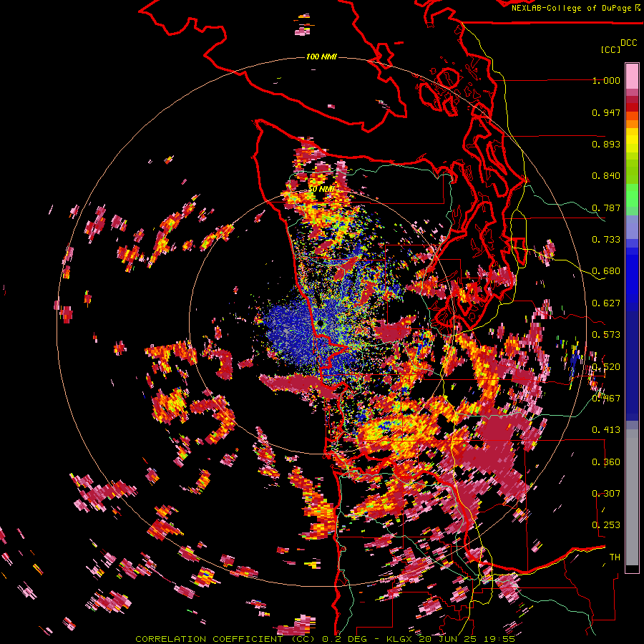
Task: Click the 100 NMI range ring label
Action: [321, 57]
